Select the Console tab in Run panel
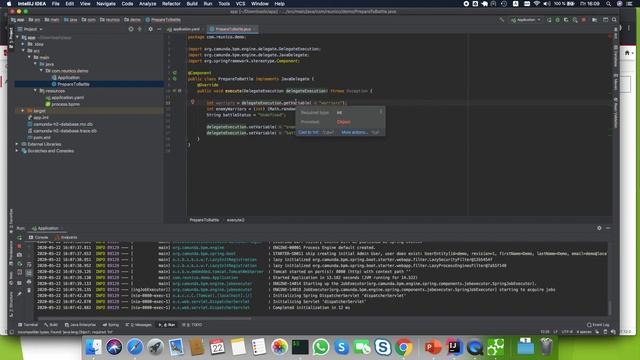 coord(39,237)
